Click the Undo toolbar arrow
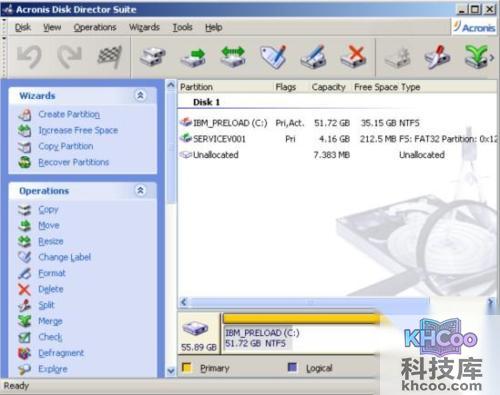500x395 pixels. pos(29,57)
